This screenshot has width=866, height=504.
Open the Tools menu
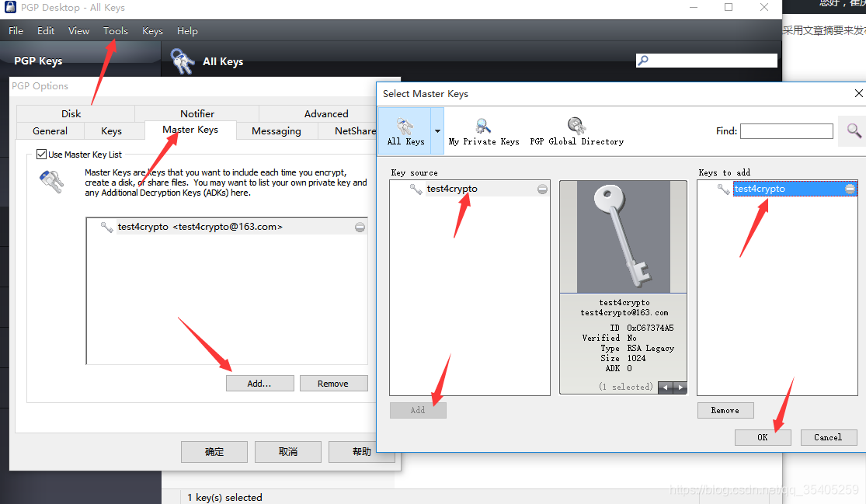tap(116, 31)
